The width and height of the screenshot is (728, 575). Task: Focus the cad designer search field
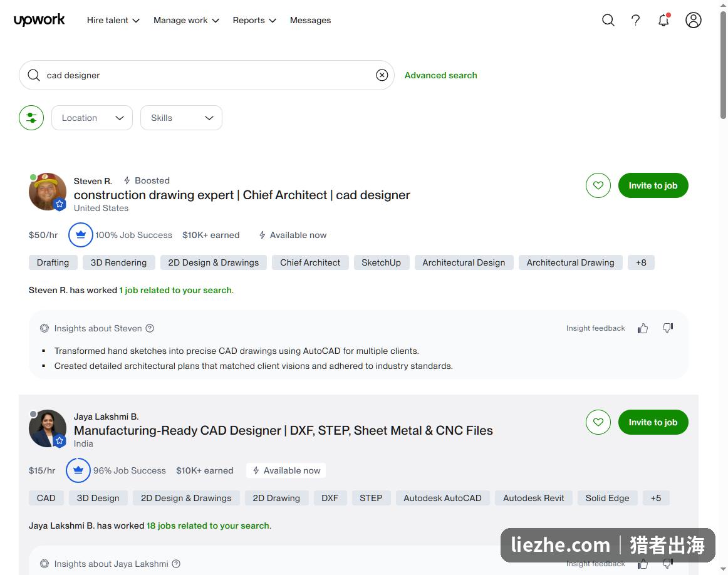[207, 75]
